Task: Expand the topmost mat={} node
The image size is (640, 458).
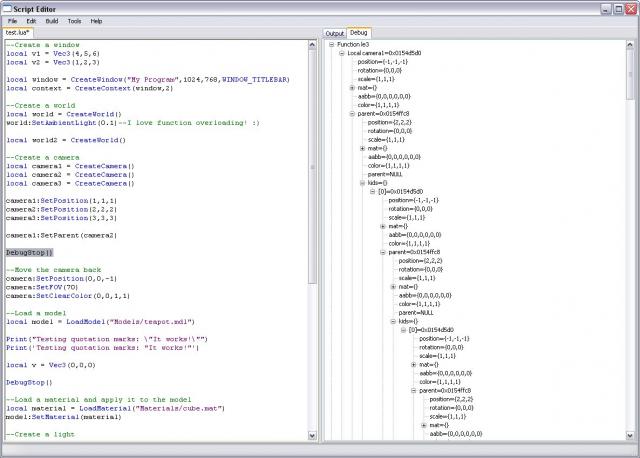Action: 352,88
